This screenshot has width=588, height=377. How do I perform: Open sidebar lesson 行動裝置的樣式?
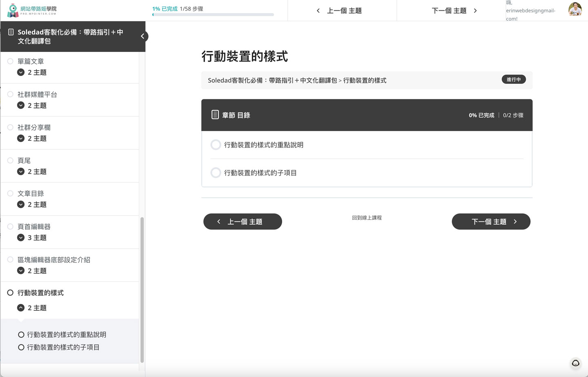(40, 292)
